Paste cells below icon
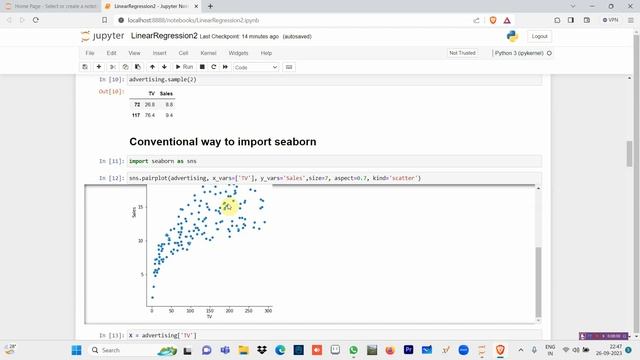 pyautogui.click(x=138, y=67)
